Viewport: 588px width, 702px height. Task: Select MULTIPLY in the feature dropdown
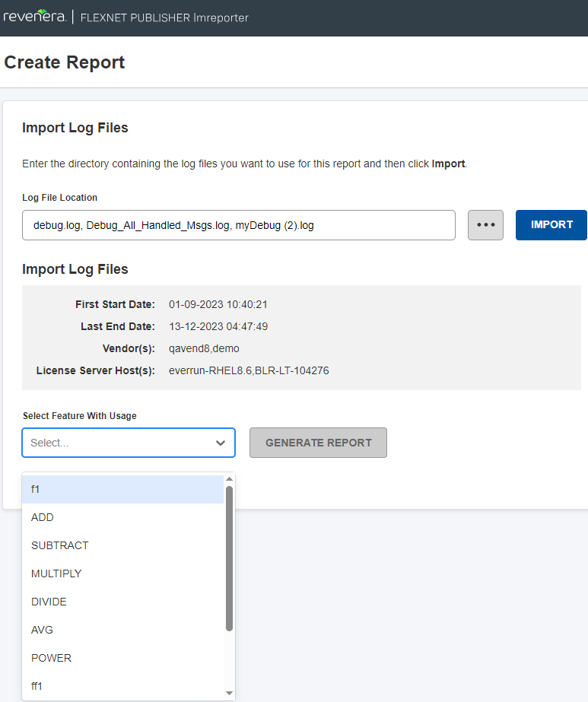click(x=122, y=573)
